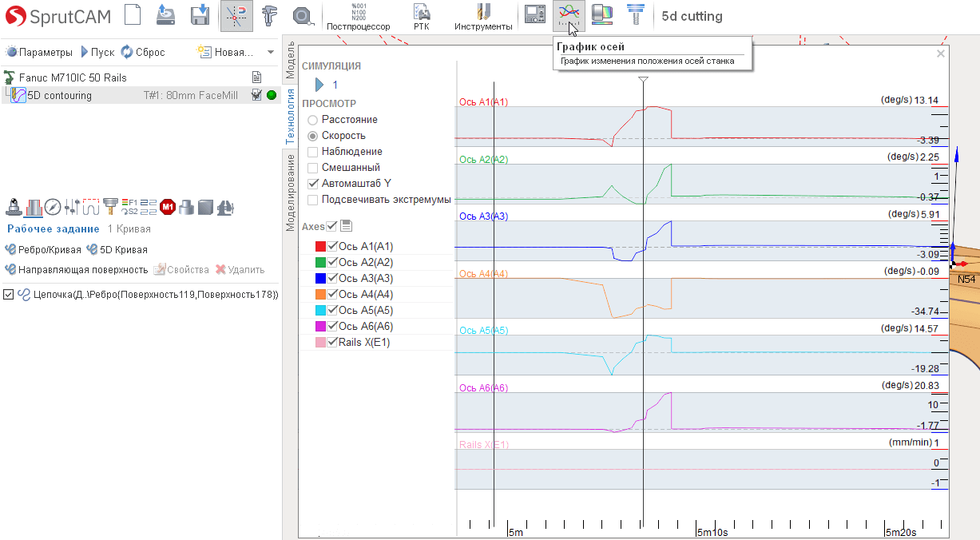Switch to the Модель vertical tab
Screen dimensions: 980x540
291,58
